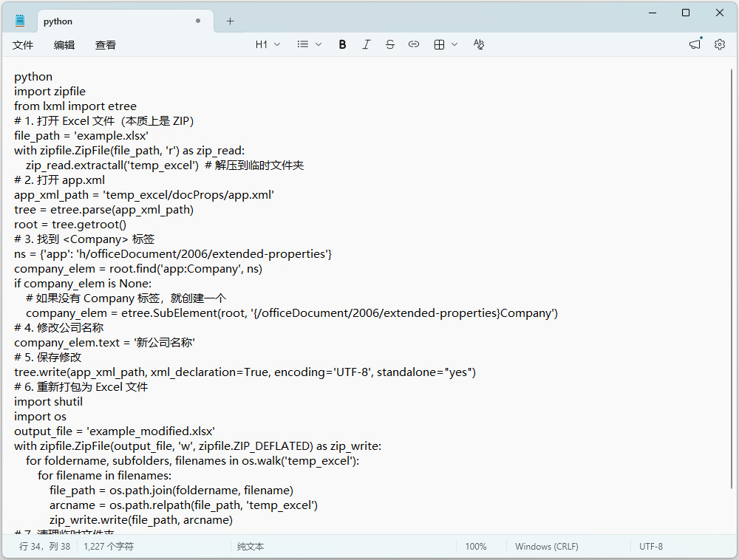
Task: Open the 编辑 menu
Action: (x=64, y=45)
